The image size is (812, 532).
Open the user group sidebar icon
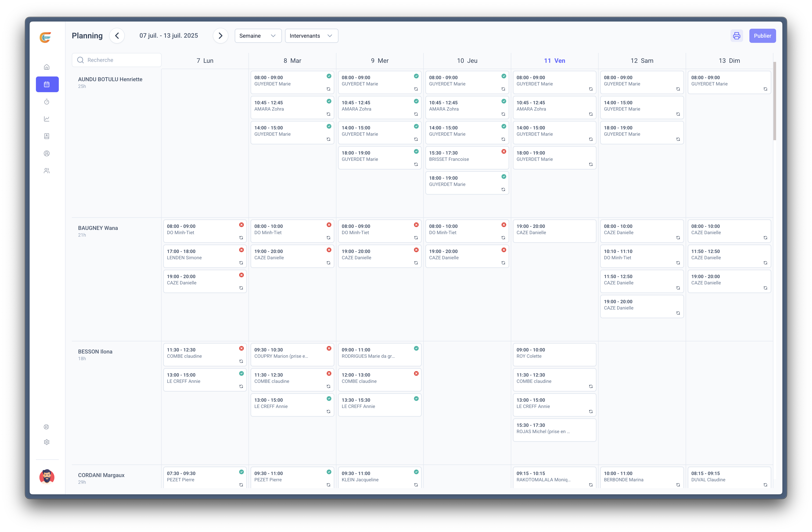tap(47, 170)
